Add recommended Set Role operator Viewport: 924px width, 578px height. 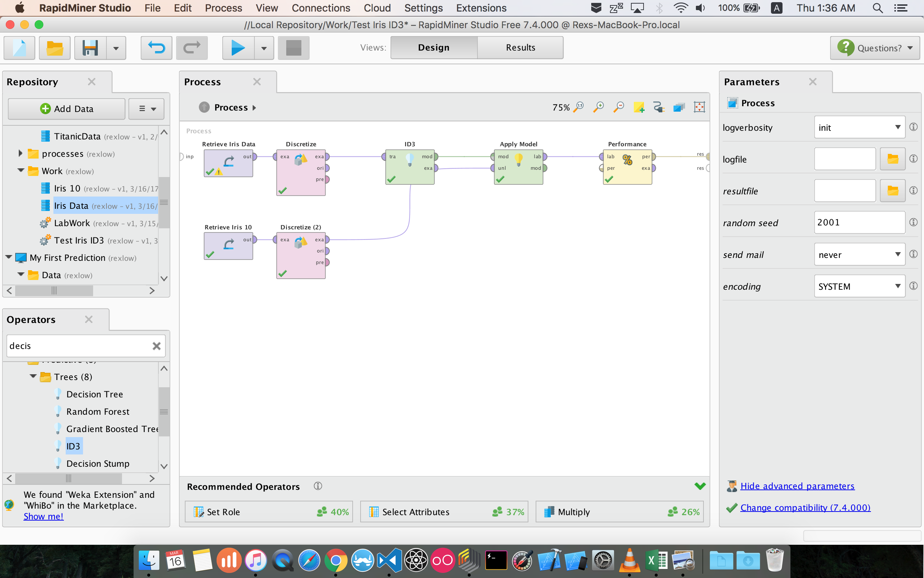[269, 512]
